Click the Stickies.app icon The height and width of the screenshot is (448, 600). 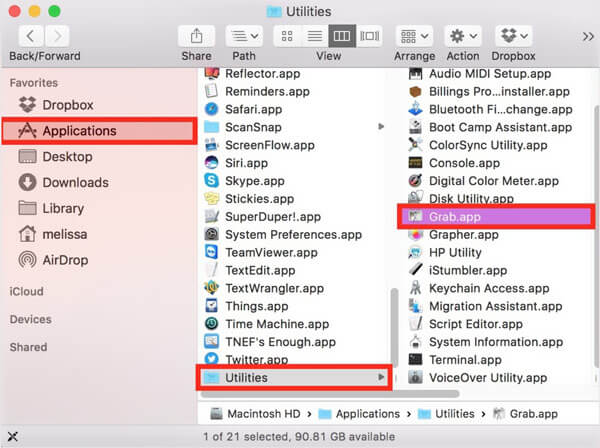point(212,199)
